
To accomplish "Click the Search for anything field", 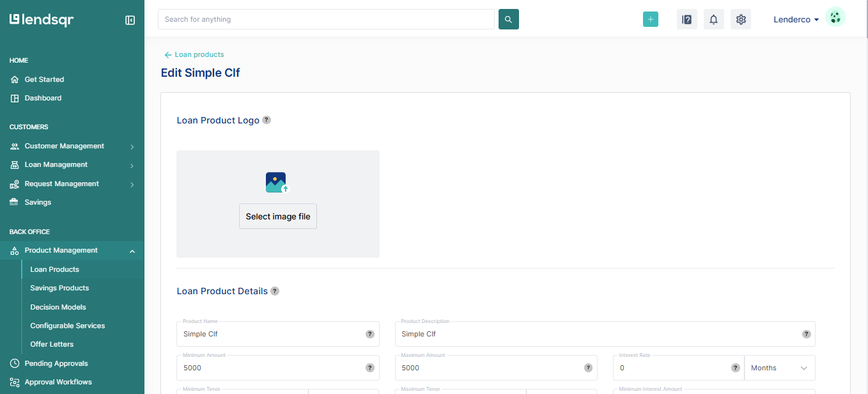I will (326, 19).
